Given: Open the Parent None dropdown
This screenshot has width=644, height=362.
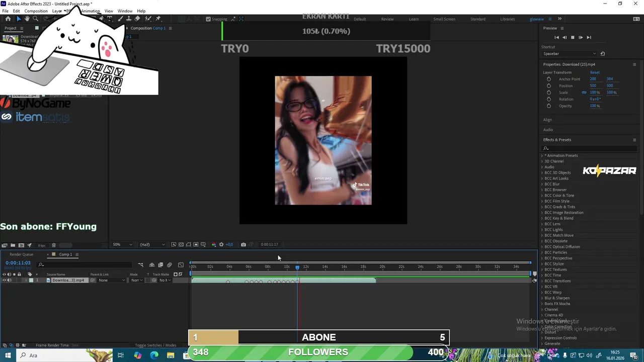Looking at the screenshot, I should (x=111, y=280).
